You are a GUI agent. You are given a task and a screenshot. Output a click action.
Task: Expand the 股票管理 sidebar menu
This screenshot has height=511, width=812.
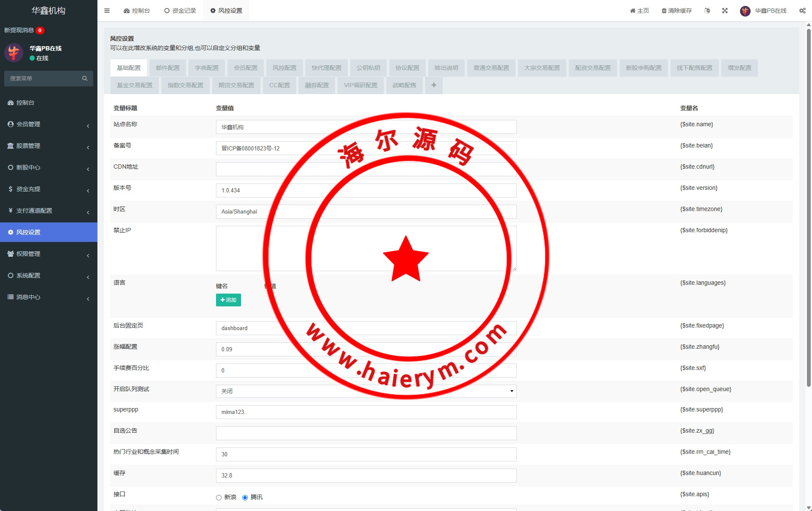click(x=48, y=146)
